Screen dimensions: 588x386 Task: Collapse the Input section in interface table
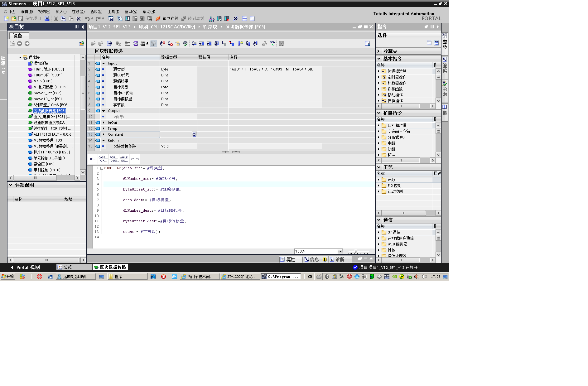coord(104,63)
